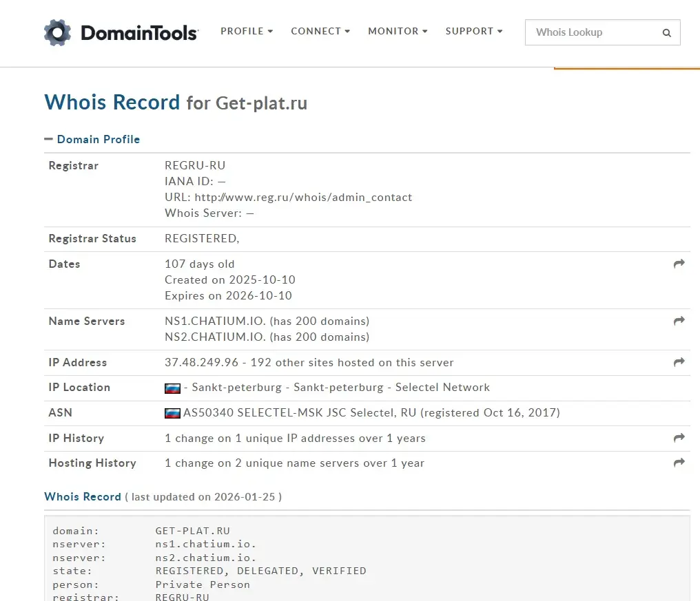Viewport: 700px width, 601px height.
Task: Click 'REGISTERED, DELEGATED, VERIFIED' state value
Action: (x=260, y=571)
